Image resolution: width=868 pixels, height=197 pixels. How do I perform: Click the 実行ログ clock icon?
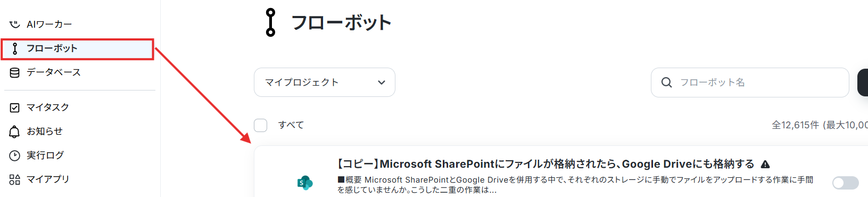point(15,155)
